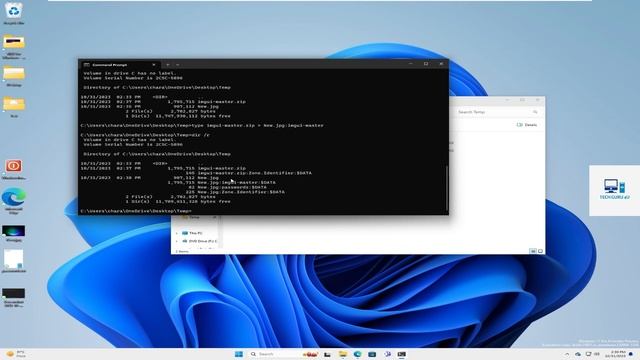
Task: Click the Search Temp box in File Explorer
Action: coord(497,112)
